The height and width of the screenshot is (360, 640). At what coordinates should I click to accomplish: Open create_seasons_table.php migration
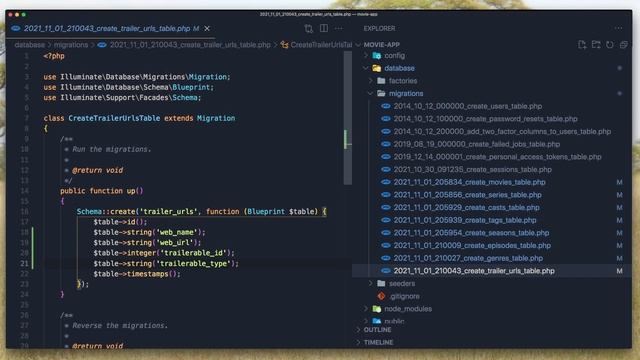tap(471, 233)
